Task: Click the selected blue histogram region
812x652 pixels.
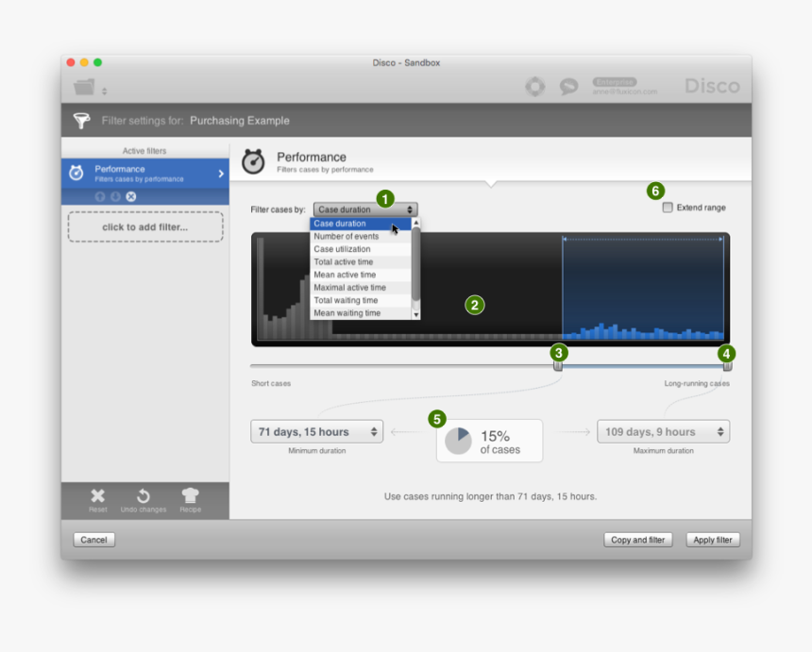Action: [643, 287]
